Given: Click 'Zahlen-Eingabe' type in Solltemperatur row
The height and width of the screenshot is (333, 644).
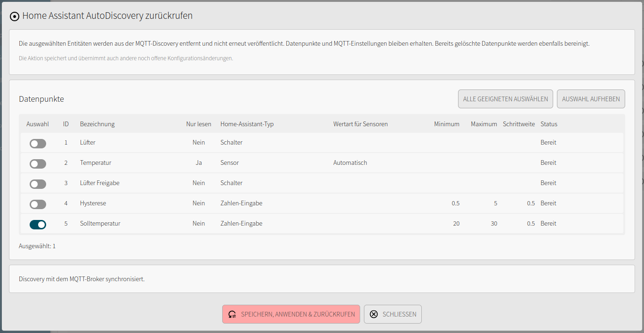Looking at the screenshot, I should (241, 223).
